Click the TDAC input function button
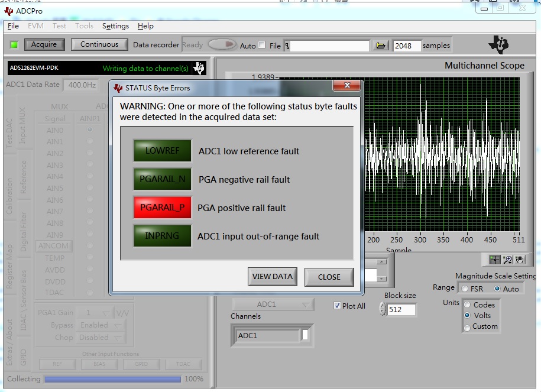Image resolution: width=541 pixels, height=392 pixels. tap(183, 364)
